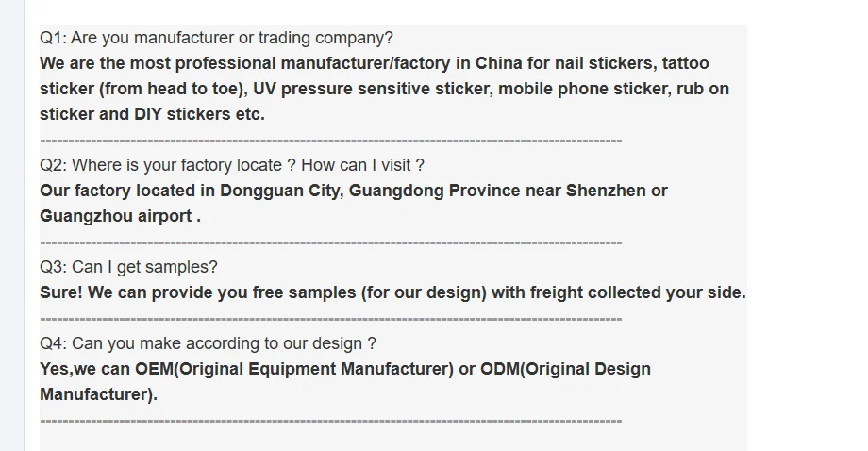Click the word "Shenzhen"
This screenshot has width=868, height=451.
606,191
